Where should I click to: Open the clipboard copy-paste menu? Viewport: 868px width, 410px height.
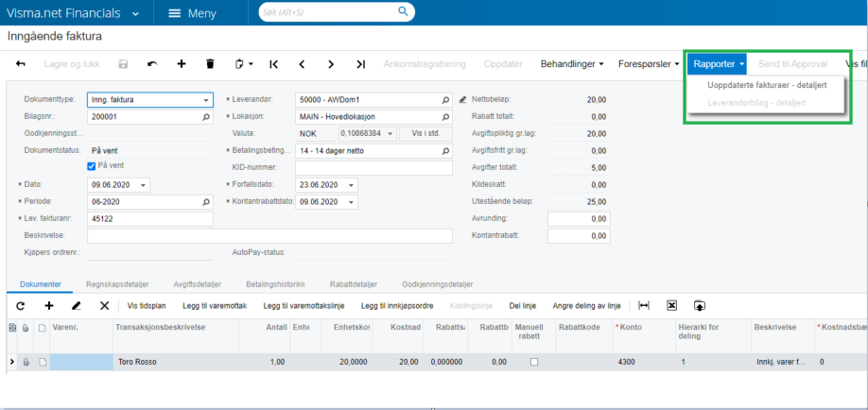[244, 64]
